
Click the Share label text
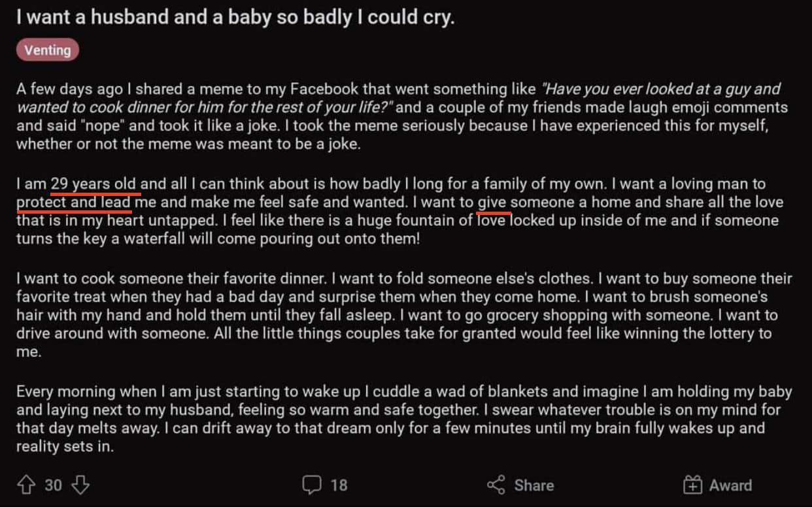pyautogui.click(x=533, y=485)
